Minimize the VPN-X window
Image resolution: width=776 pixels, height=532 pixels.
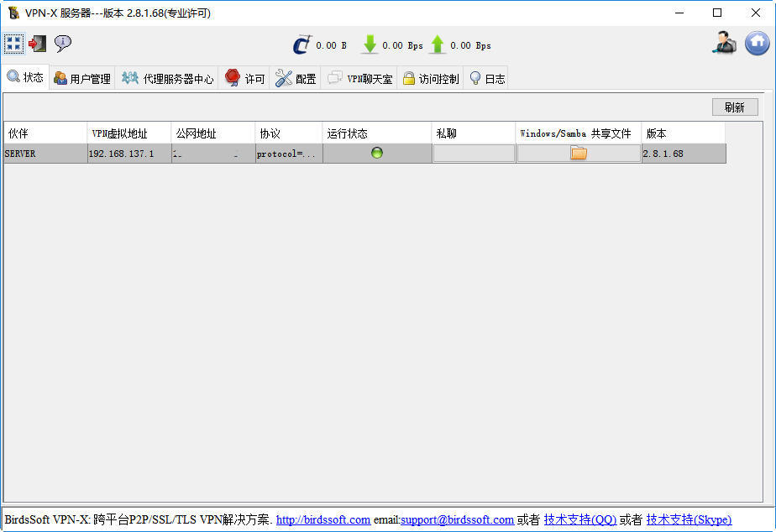pos(679,13)
